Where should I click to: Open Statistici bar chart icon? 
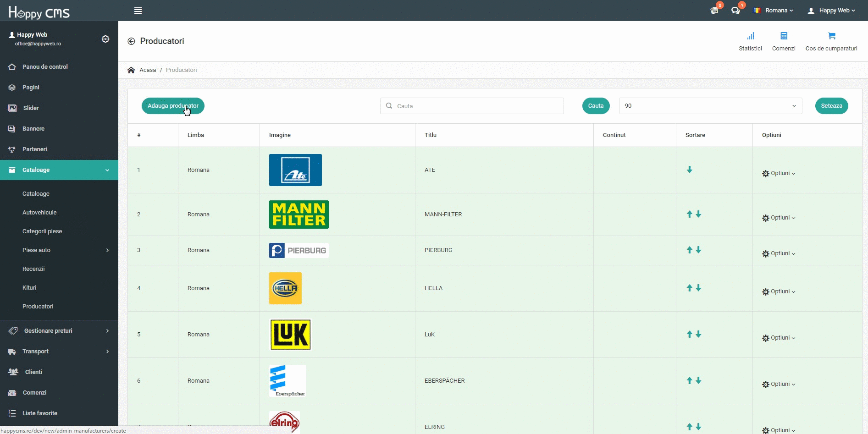(750, 36)
